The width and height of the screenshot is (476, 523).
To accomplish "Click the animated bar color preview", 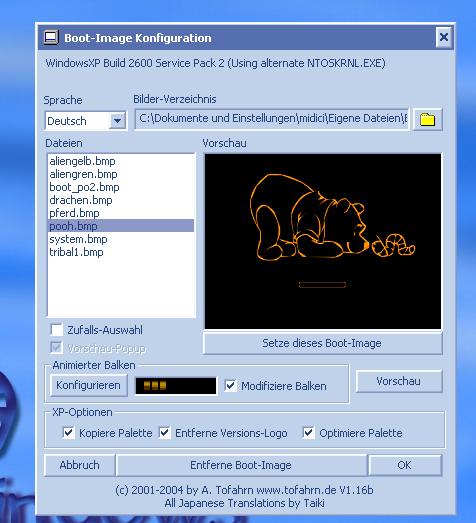I will (176, 386).
